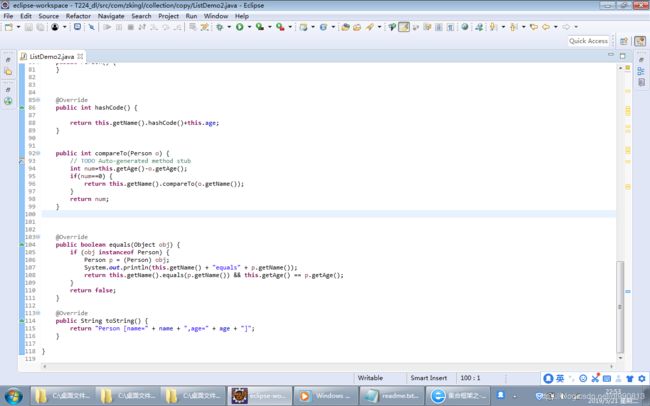Click the Debug bug toolbar icon
650x406 pixels.
(x=219, y=27)
